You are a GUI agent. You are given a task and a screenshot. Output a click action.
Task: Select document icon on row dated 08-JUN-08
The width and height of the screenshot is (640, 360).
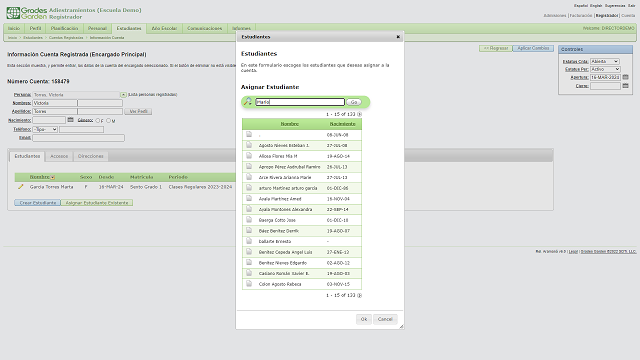pyautogui.click(x=249, y=134)
